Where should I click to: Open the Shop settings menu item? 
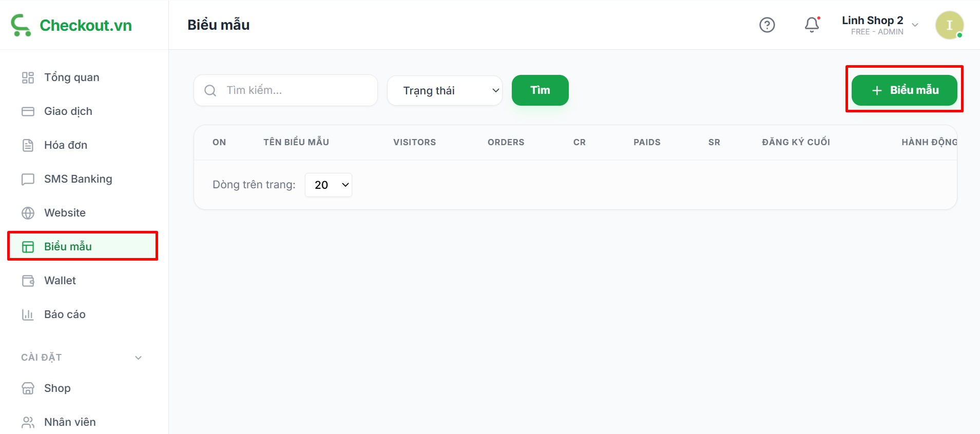pyautogui.click(x=57, y=388)
